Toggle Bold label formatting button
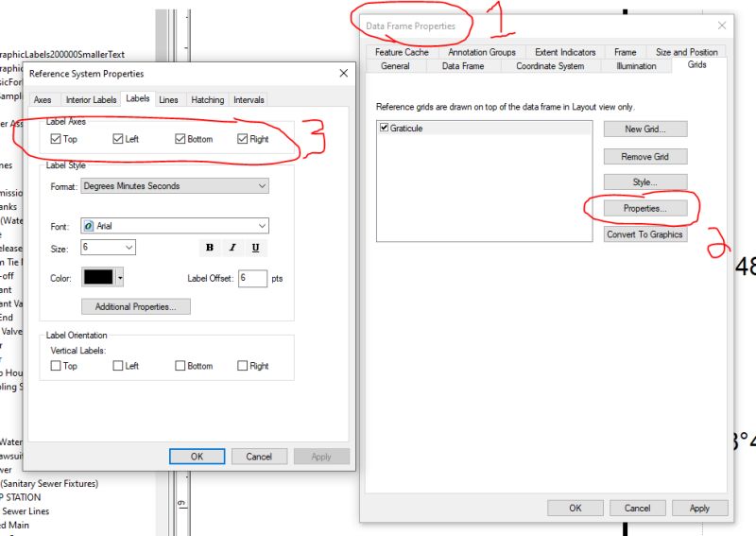Viewport: 756px width, 536px height. click(x=209, y=248)
